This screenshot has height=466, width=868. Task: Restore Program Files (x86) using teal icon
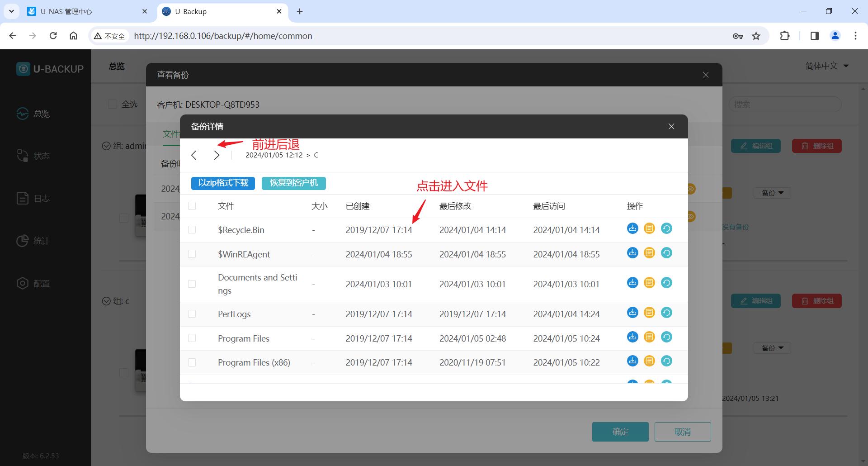[x=666, y=361]
